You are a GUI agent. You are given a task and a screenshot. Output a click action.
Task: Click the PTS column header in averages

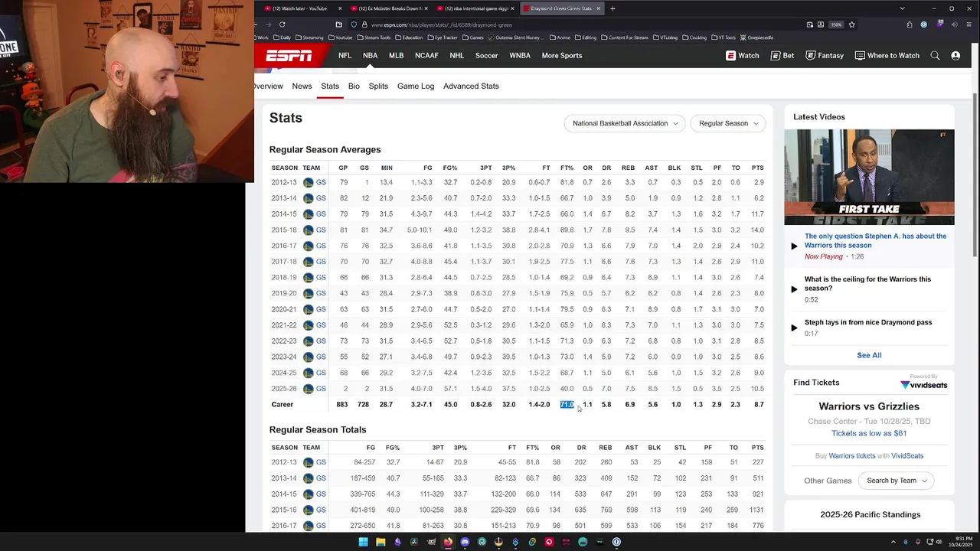pos(757,168)
